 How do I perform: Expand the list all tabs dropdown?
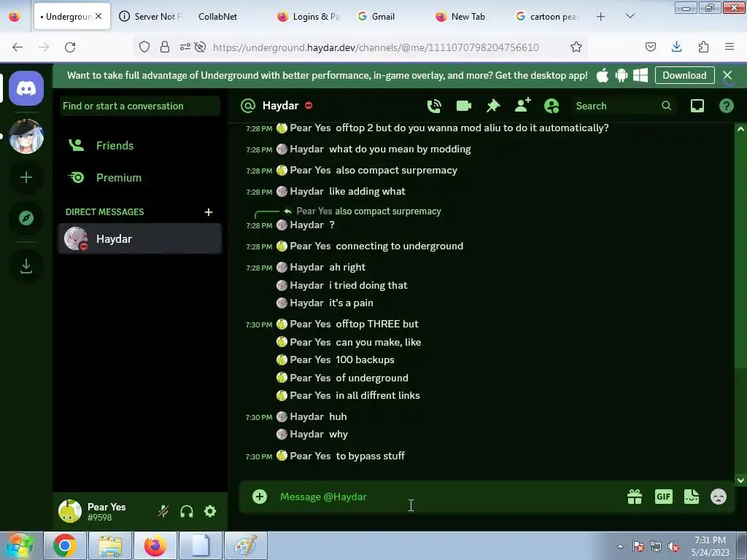tap(630, 16)
